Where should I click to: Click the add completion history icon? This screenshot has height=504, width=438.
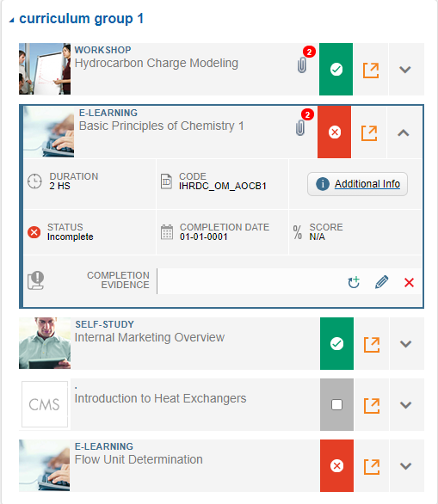pyautogui.click(x=354, y=282)
